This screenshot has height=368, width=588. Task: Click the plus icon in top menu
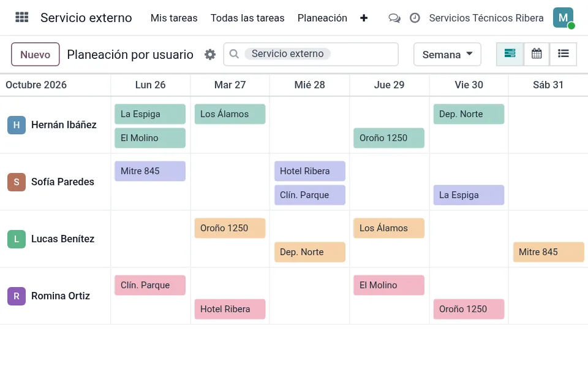click(x=363, y=18)
